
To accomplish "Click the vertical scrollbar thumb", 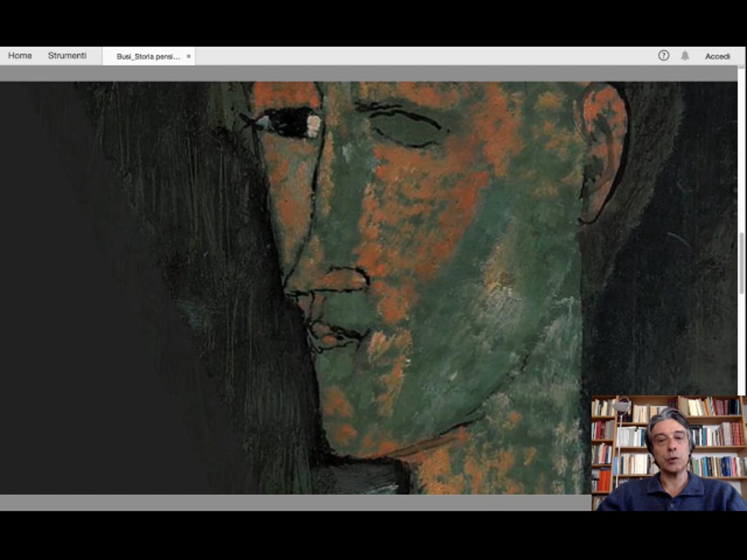I will tap(742, 263).
